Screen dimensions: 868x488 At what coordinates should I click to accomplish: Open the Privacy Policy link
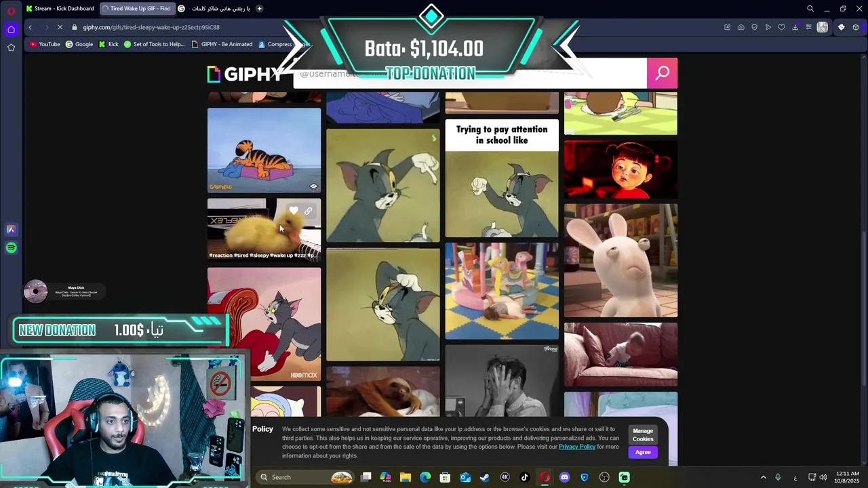pos(576,447)
